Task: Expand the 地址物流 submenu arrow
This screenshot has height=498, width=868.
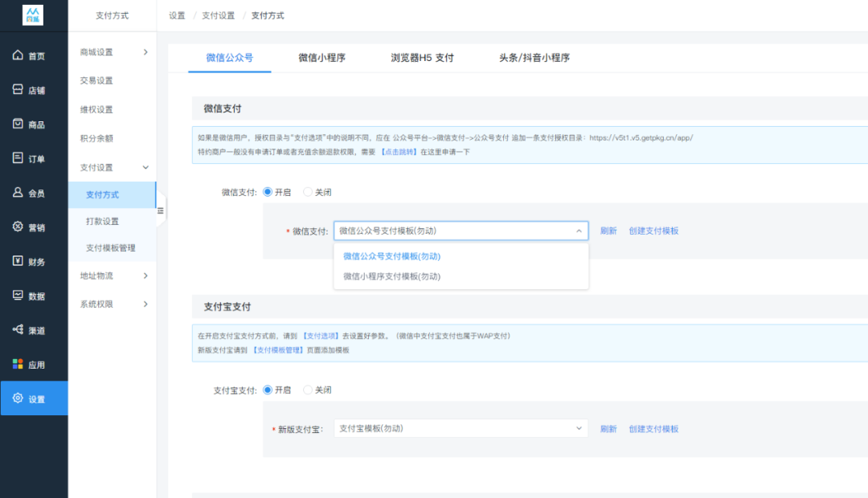Action: click(145, 276)
